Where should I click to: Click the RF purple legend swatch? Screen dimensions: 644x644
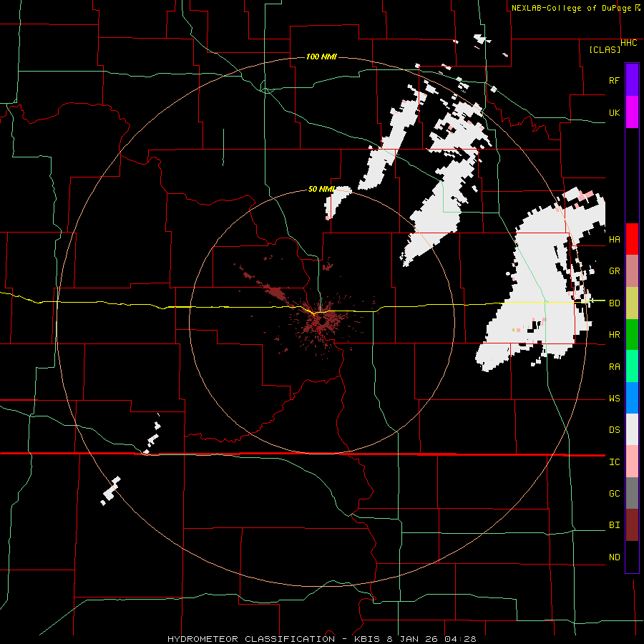pyautogui.click(x=632, y=80)
